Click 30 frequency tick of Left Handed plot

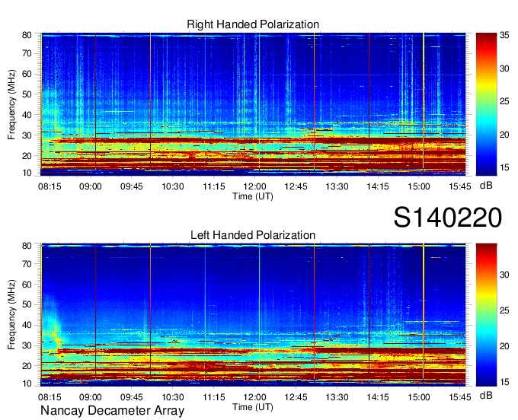click(x=27, y=345)
